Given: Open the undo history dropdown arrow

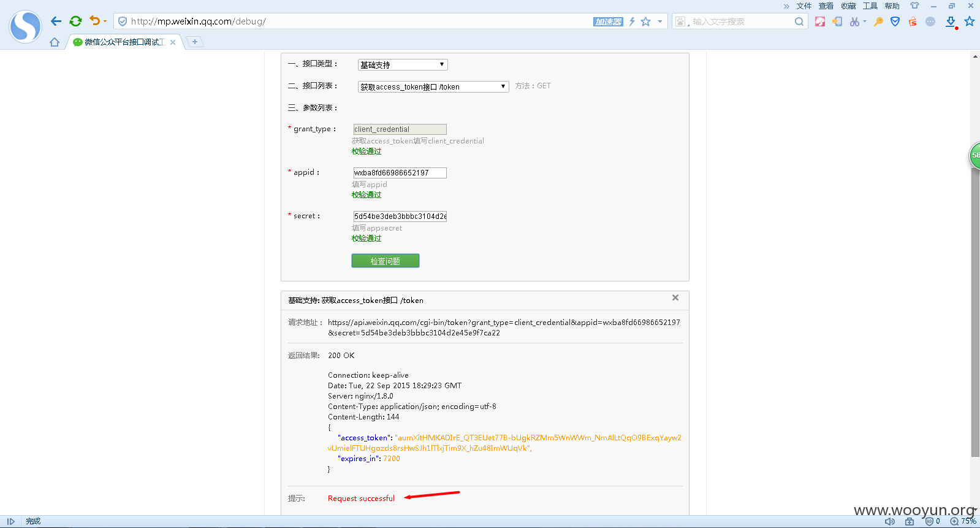Looking at the screenshot, I should click(x=105, y=21).
